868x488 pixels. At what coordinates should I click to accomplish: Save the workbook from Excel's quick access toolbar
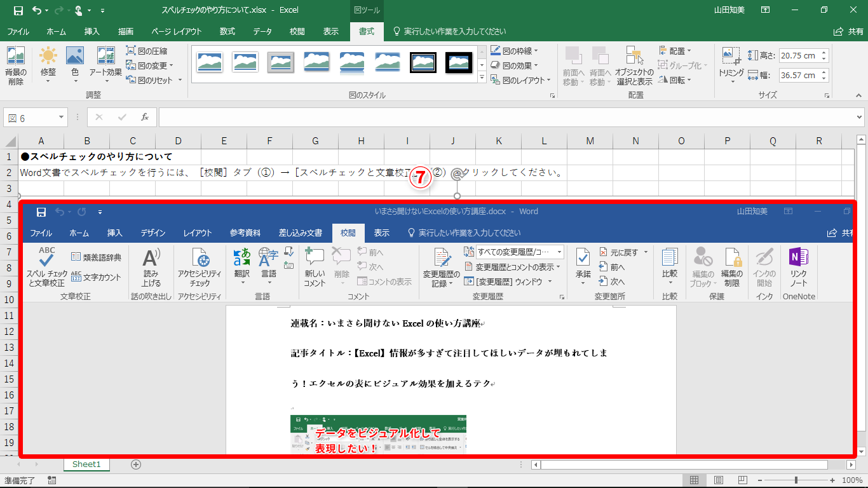[x=18, y=10]
